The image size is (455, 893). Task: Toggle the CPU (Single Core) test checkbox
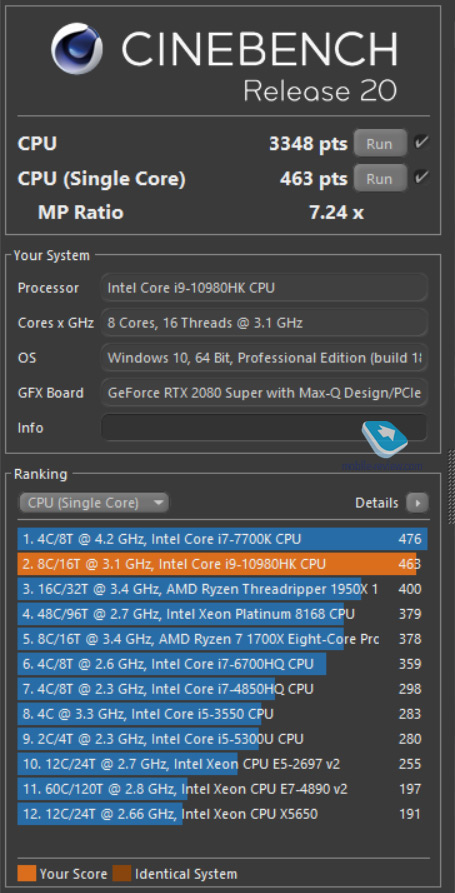[x=421, y=178]
